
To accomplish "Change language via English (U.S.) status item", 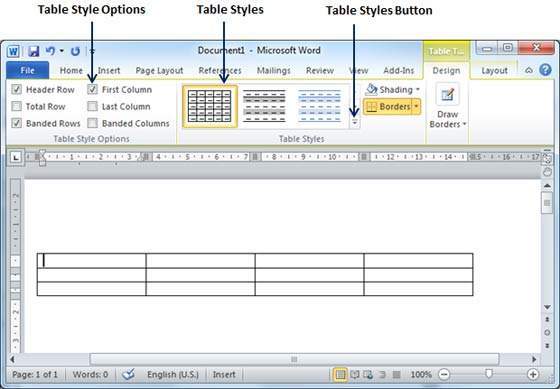I will pyautogui.click(x=173, y=374).
